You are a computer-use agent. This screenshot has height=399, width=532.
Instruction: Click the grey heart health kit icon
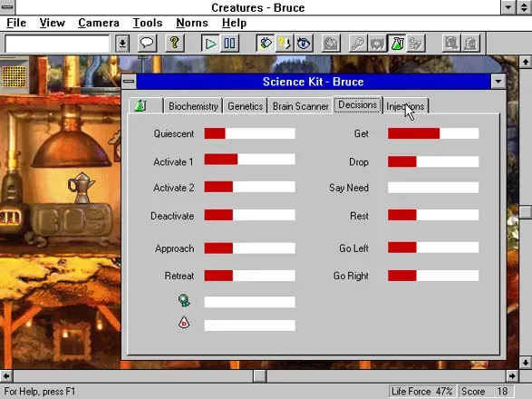coord(377,44)
